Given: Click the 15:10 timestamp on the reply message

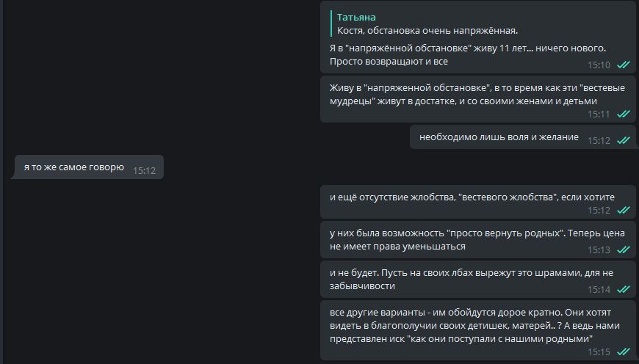Looking at the screenshot, I should point(599,65).
